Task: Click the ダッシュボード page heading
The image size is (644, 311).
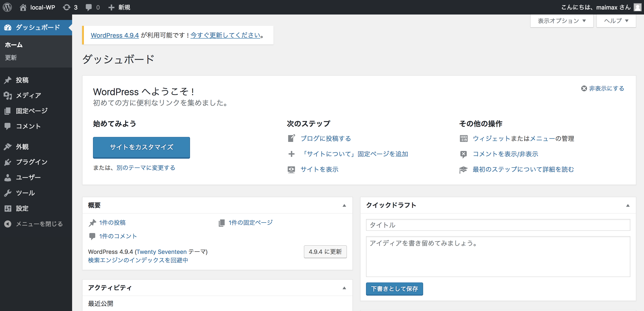Action: tap(118, 59)
